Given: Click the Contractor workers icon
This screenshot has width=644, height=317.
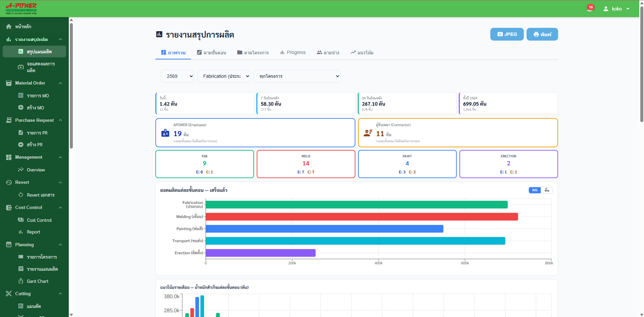Looking at the screenshot, I should click(368, 133).
